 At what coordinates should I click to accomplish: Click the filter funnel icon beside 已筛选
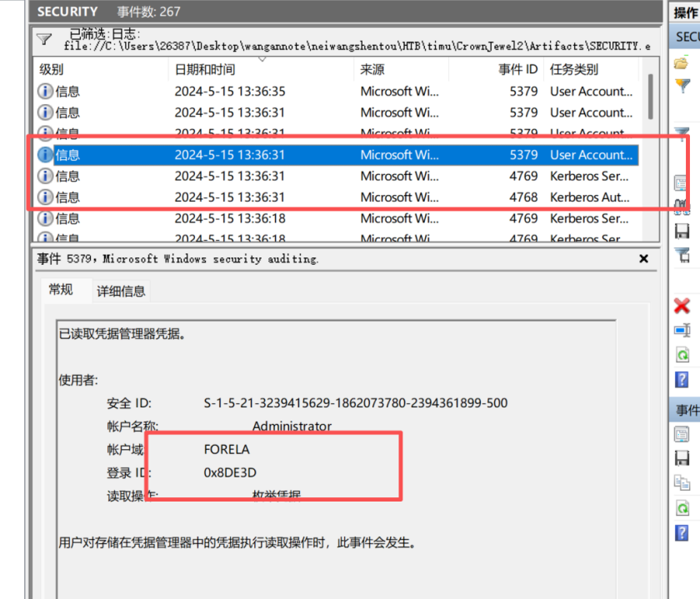point(44,39)
